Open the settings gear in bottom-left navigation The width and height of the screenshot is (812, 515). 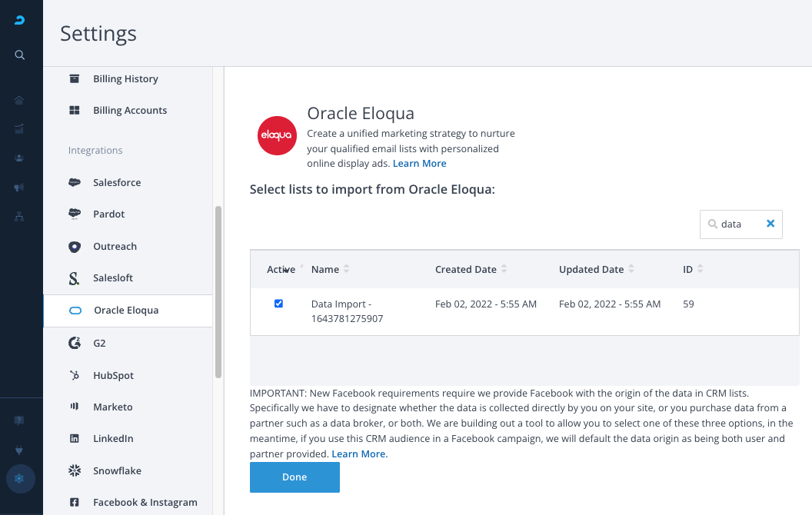(20, 478)
